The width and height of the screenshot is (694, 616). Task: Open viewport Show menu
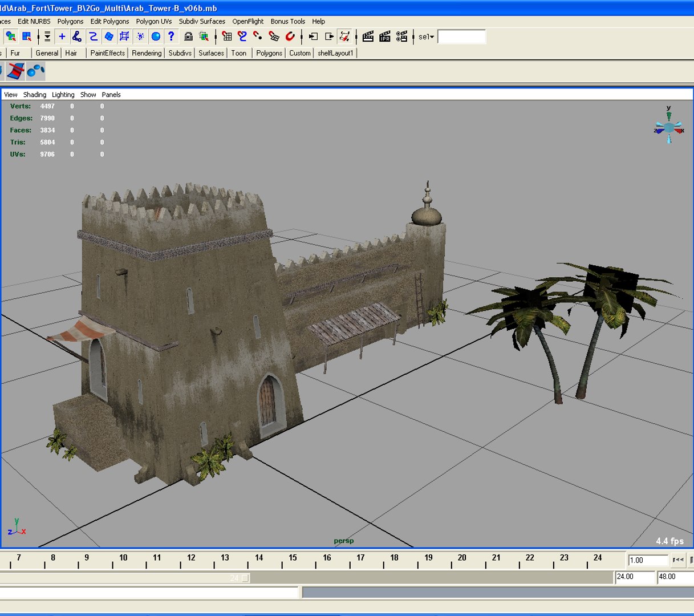click(88, 95)
